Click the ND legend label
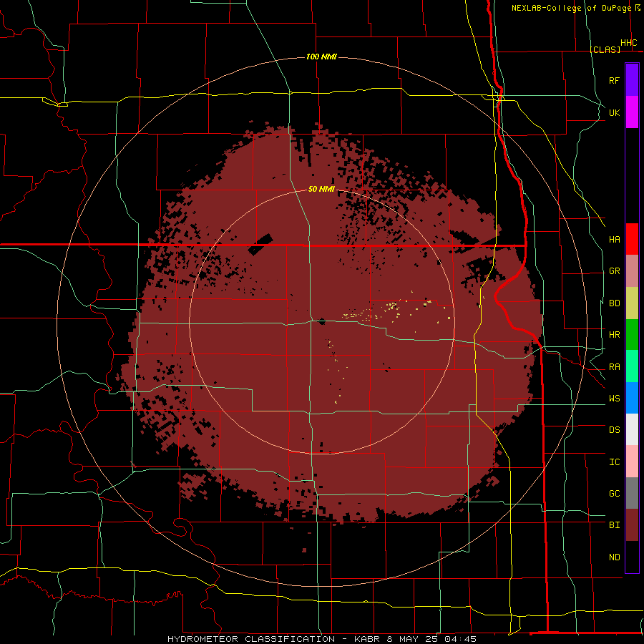Screen dimensions: 644x644 [x=614, y=557]
